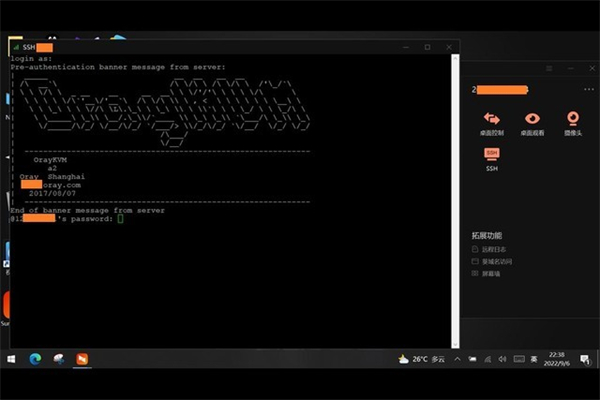Expand the system tray hidden icons
This screenshot has width=600, height=400.
click(x=457, y=358)
